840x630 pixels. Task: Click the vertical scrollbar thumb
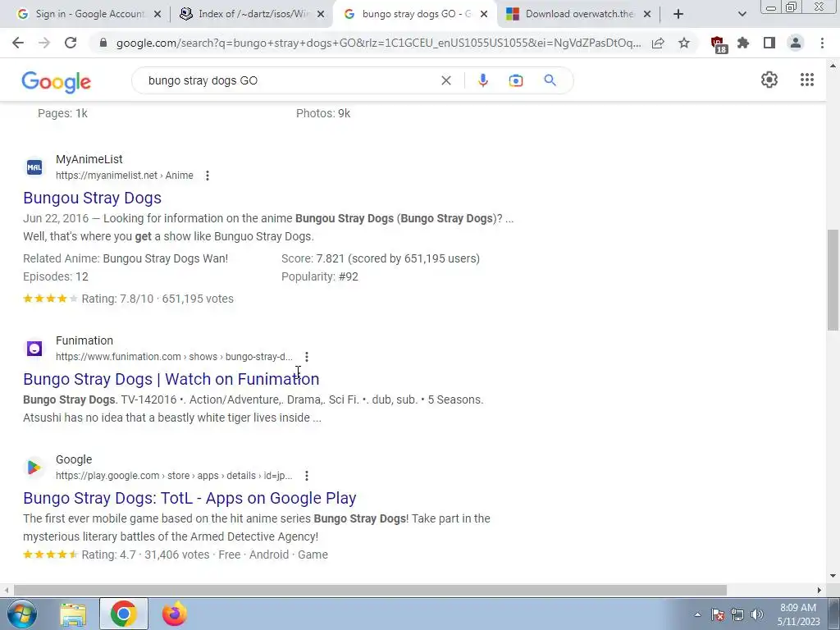(x=833, y=281)
